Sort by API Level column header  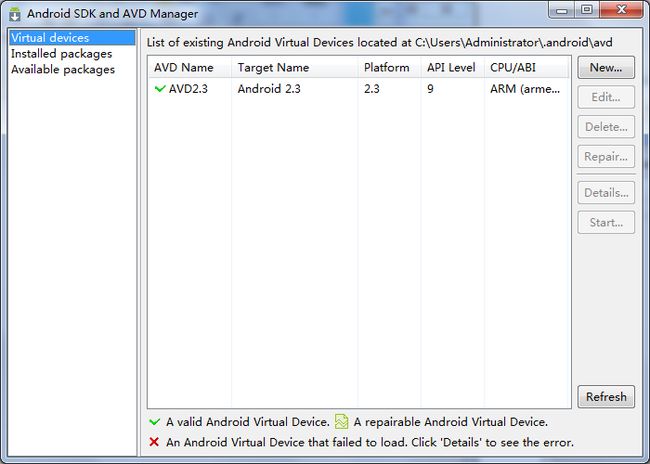tap(453, 68)
